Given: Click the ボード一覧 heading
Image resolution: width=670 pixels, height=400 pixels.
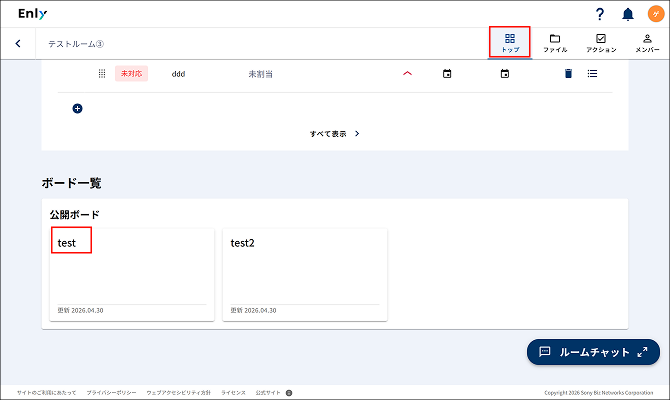Looking at the screenshot, I should click(71, 183).
